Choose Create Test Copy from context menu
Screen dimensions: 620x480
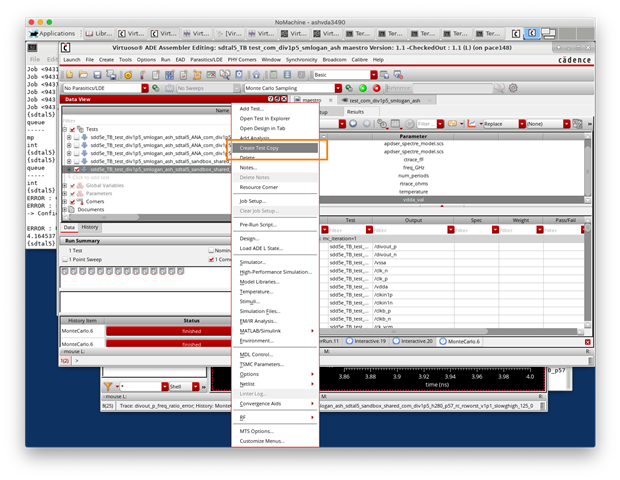click(275, 148)
